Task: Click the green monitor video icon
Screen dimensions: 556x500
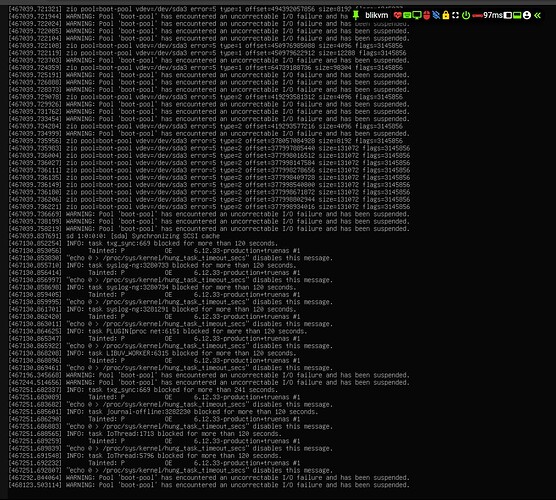Action: 417,15
